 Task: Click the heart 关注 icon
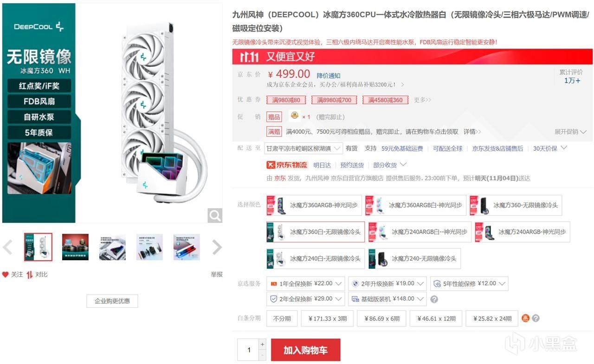(6, 275)
